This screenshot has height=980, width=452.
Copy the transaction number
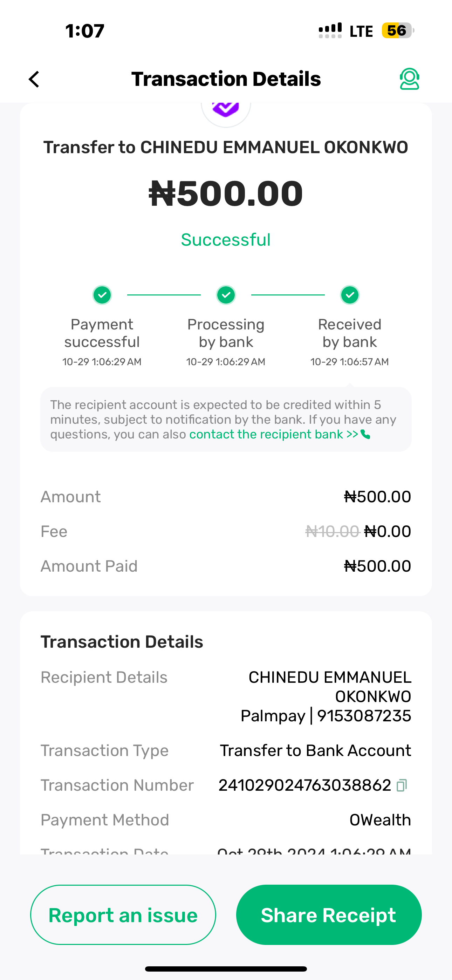(x=402, y=785)
